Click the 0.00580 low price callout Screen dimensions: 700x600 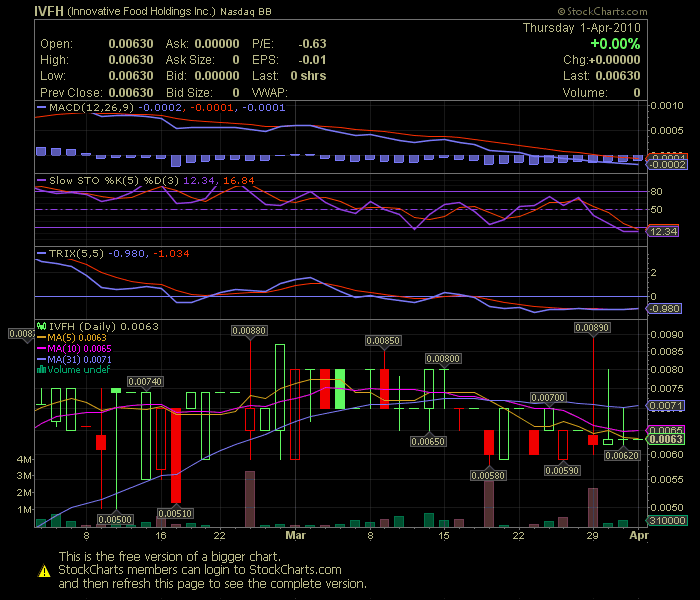click(488, 476)
